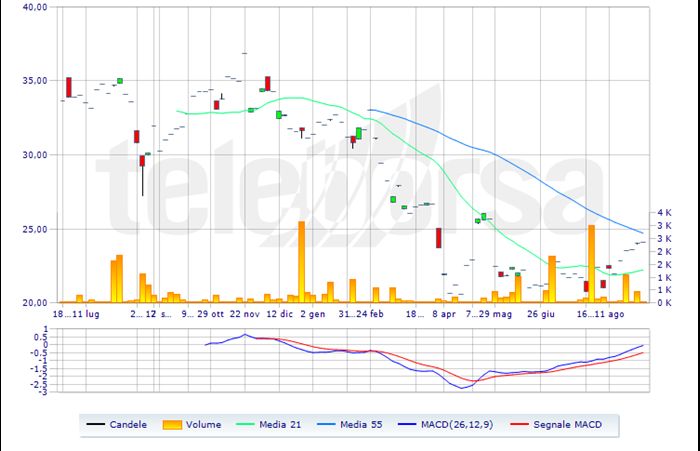Image resolution: width=700 pixels, height=451 pixels.
Task: Click the 30,00 price axis label
Action: coord(35,155)
